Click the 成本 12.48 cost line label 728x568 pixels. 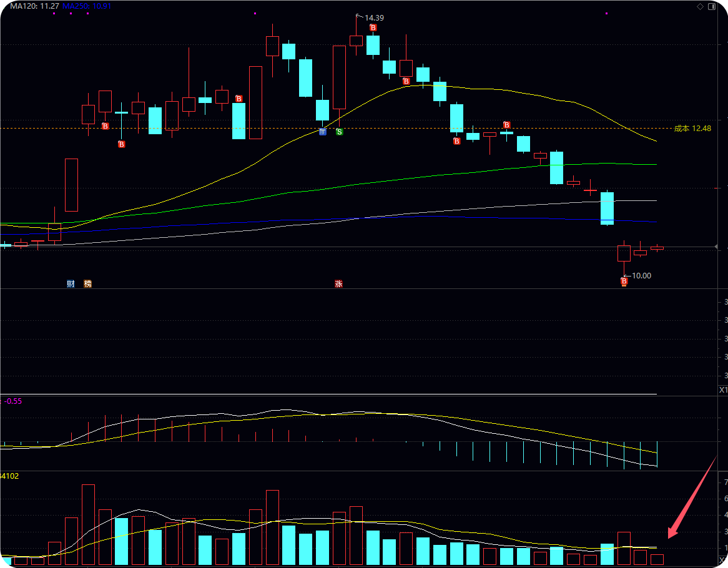pos(692,129)
